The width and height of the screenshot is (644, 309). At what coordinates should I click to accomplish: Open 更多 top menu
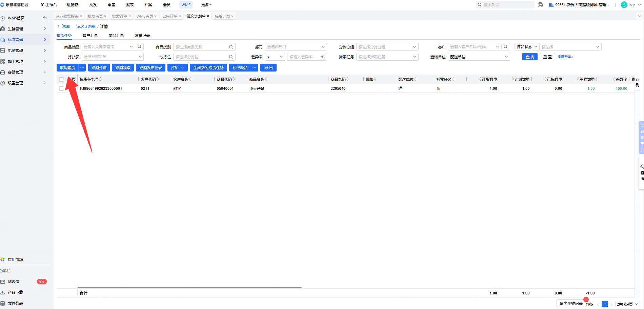click(206, 5)
